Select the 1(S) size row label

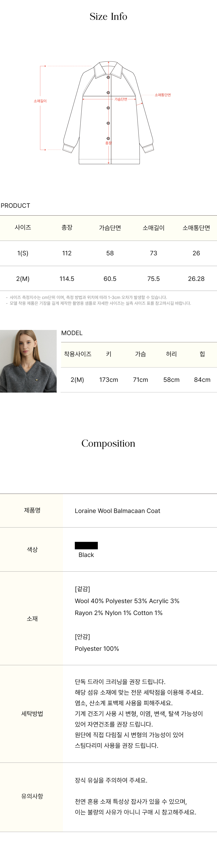23,253
